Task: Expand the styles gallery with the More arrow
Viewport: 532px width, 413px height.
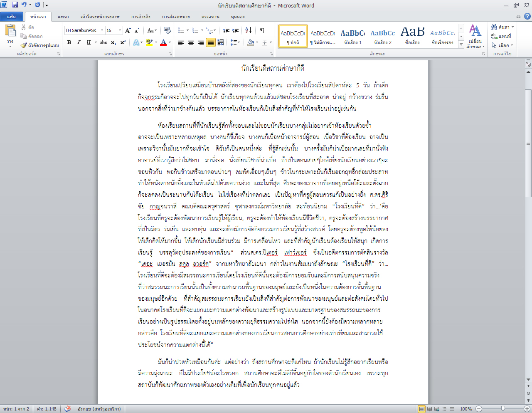Action: point(461,45)
